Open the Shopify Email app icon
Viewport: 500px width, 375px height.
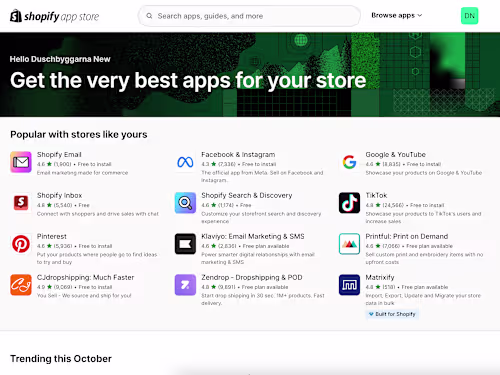coord(21,162)
